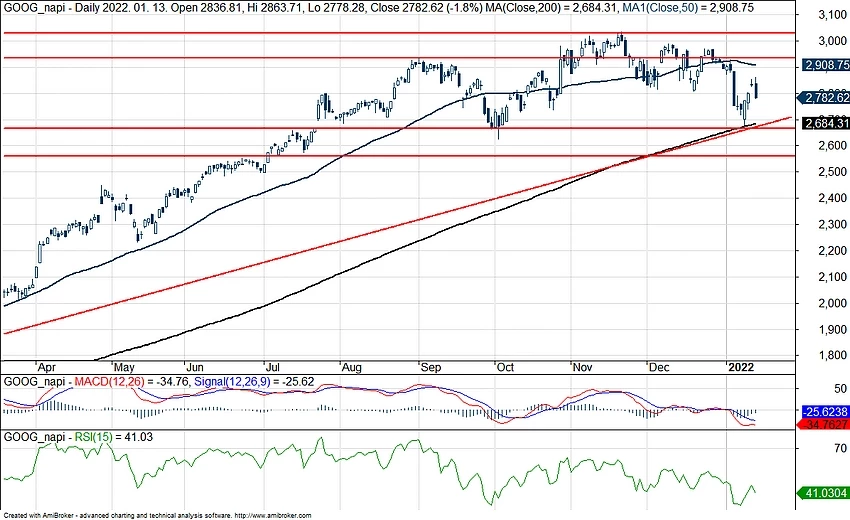The image size is (850, 520).
Task: Click the Jun month label on time axis
Action: tap(195, 368)
